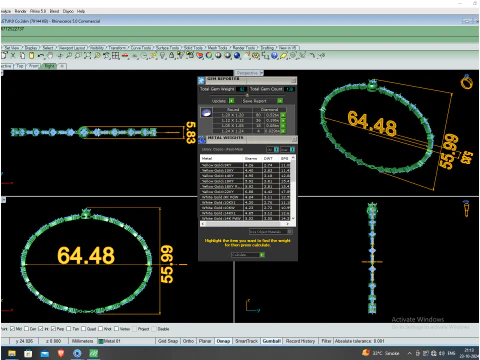Toggle the Cen osnap checkbox

(x=26, y=329)
